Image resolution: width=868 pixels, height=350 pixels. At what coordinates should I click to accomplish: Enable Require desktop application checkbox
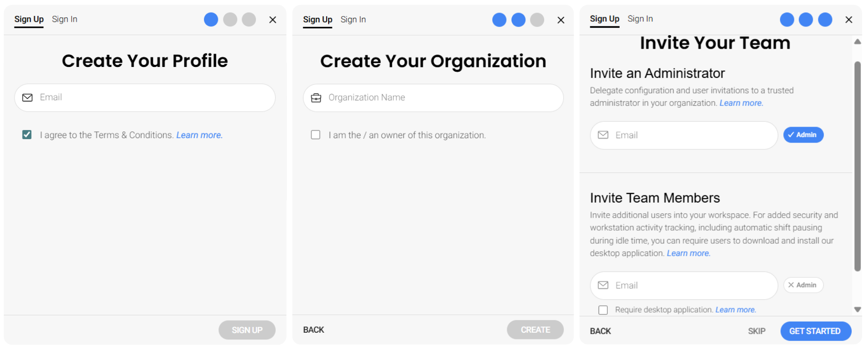pos(603,310)
